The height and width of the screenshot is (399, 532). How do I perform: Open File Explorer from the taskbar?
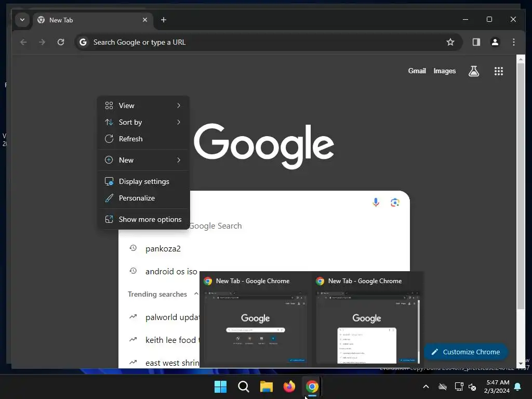click(x=267, y=387)
